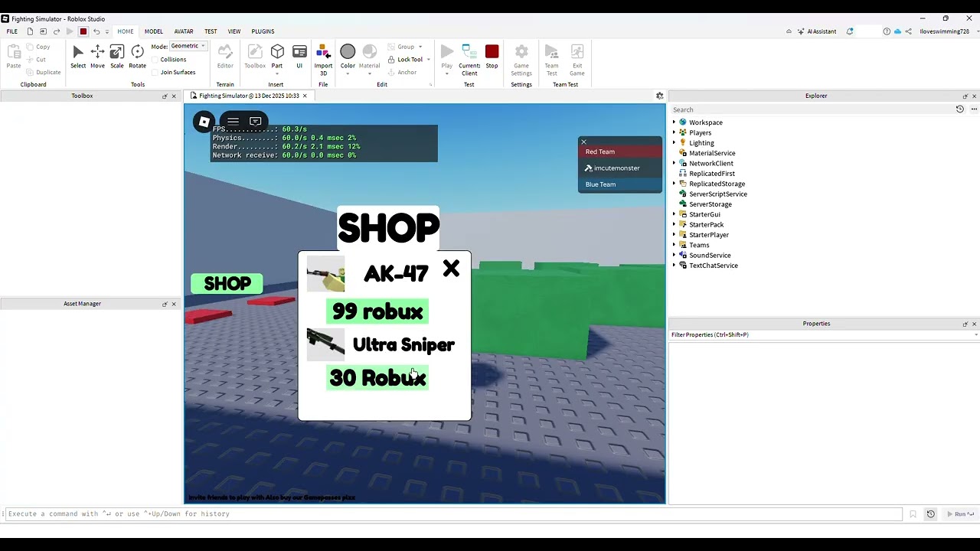This screenshot has width=980, height=551.
Task: Click the command bar input
Action: click(453, 514)
